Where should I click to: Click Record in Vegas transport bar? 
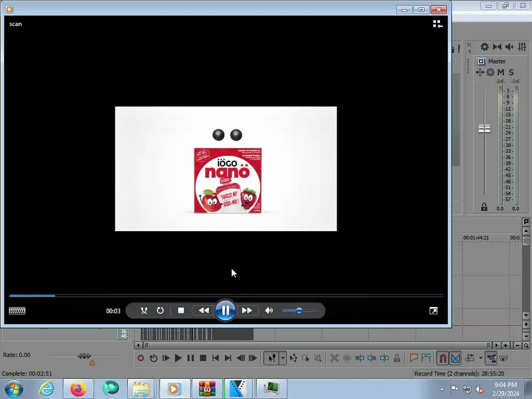[141, 358]
